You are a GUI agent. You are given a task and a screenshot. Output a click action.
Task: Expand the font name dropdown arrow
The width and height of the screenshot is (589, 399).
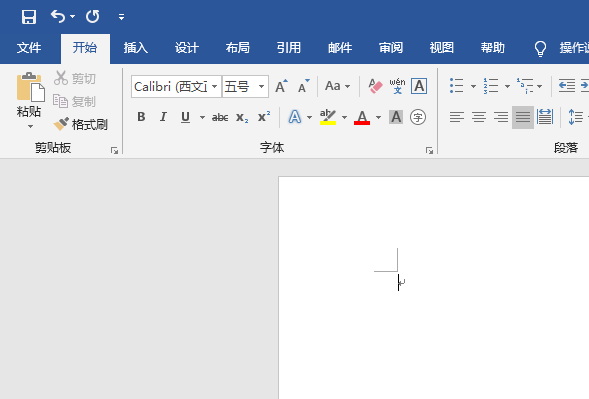214,87
